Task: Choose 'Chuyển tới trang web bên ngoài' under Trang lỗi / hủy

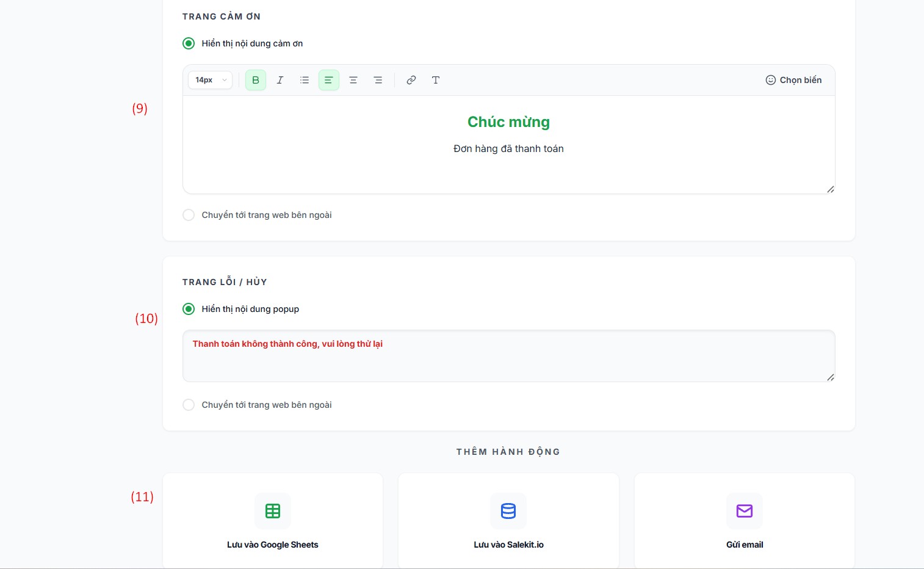Action: tap(189, 405)
